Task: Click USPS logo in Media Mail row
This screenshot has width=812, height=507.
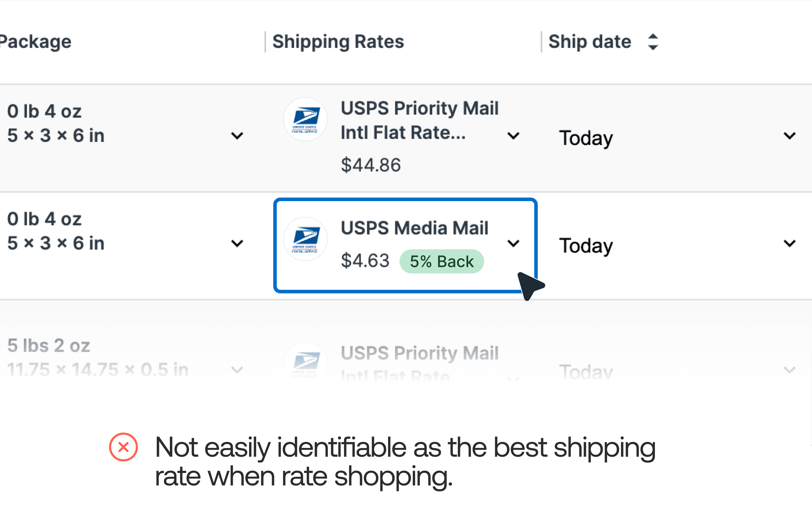Action: (x=305, y=239)
